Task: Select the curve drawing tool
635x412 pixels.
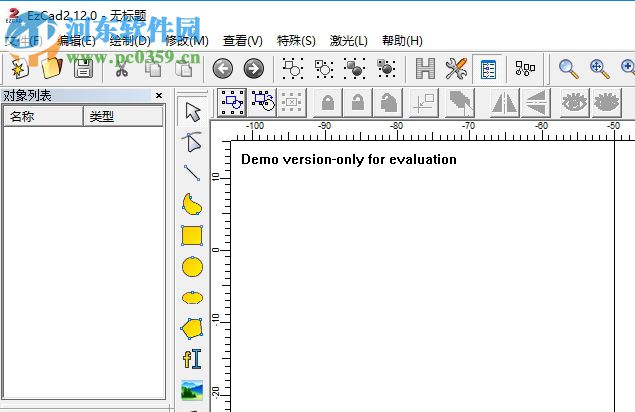Action: pos(192,204)
